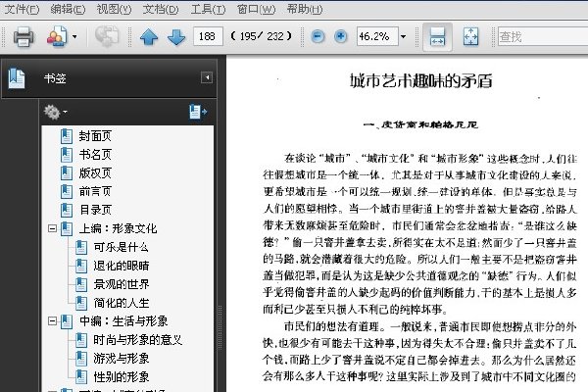Collapse the 中编：生活与形象 tree node
The width and height of the screenshot is (588, 392).
(x=53, y=320)
